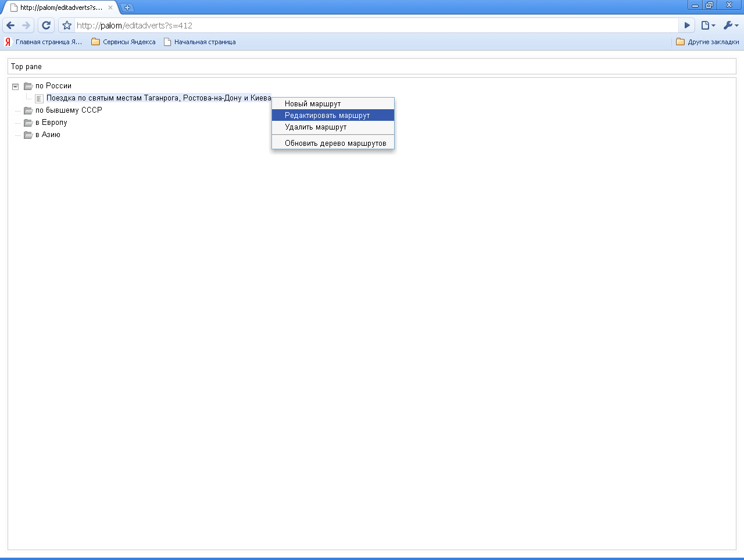The width and height of the screenshot is (744, 560).
Task: Select 'Обновить дерево маршрутов' menu item
Action: [335, 143]
